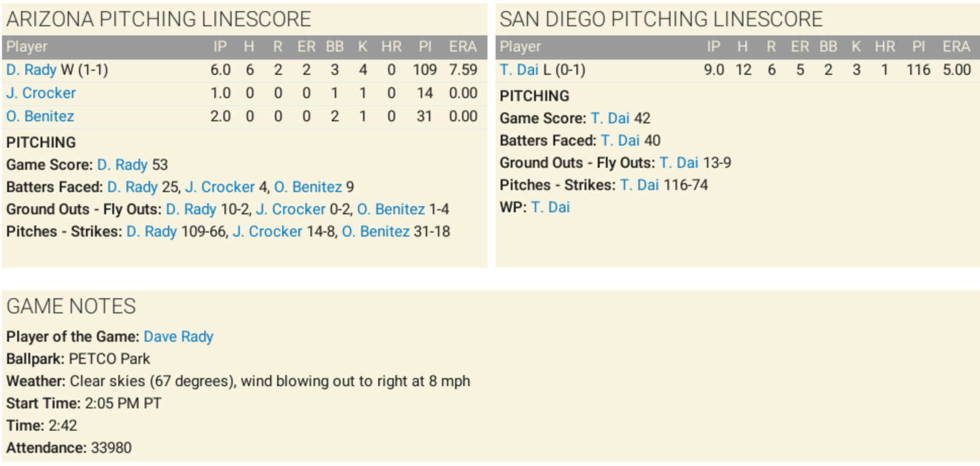
Task: Open J. Crocker in Batters Faced line
Action: pyautogui.click(x=220, y=187)
